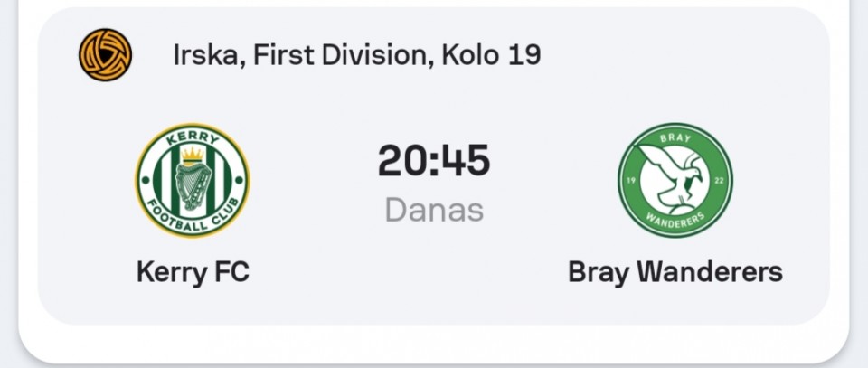This screenshot has height=368, width=868.
Task: Click the 'FOOTBALL CLUB' lettering on the Kerry badge
Action: [193, 217]
